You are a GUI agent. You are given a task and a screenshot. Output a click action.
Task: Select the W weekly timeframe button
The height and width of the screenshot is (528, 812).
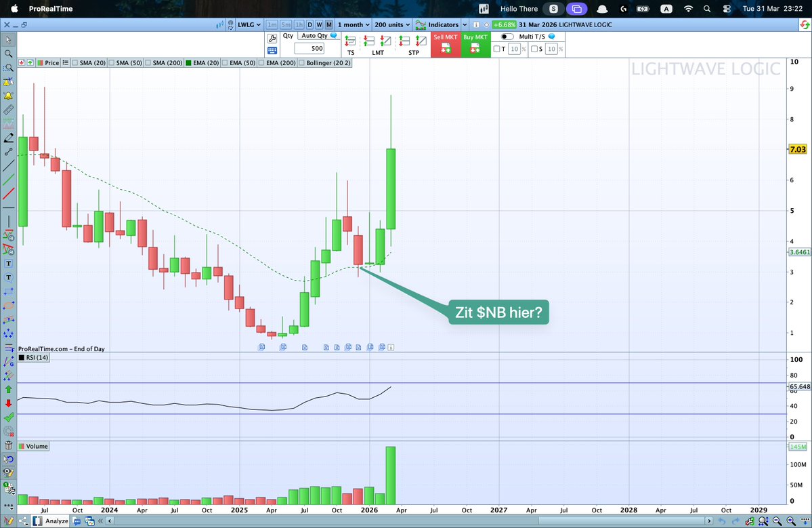tap(319, 24)
